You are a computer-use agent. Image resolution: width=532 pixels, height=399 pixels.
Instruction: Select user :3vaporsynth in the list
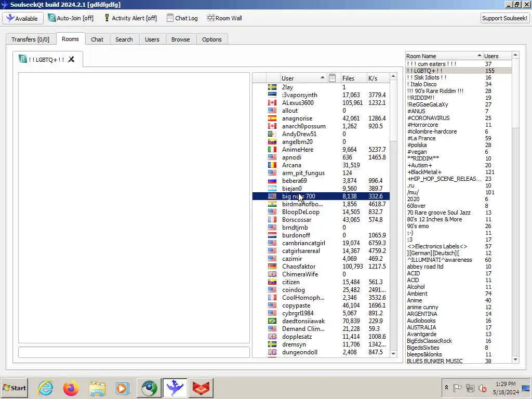[321, 95]
